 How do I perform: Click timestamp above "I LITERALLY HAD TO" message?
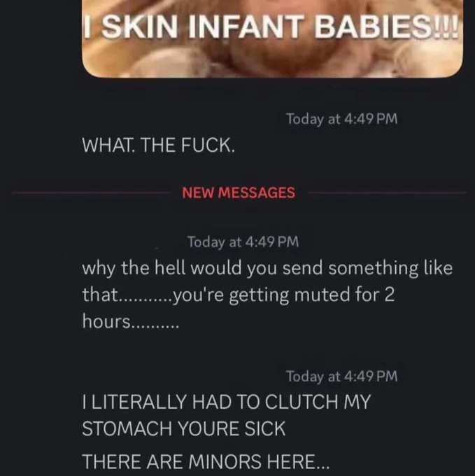point(342,377)
